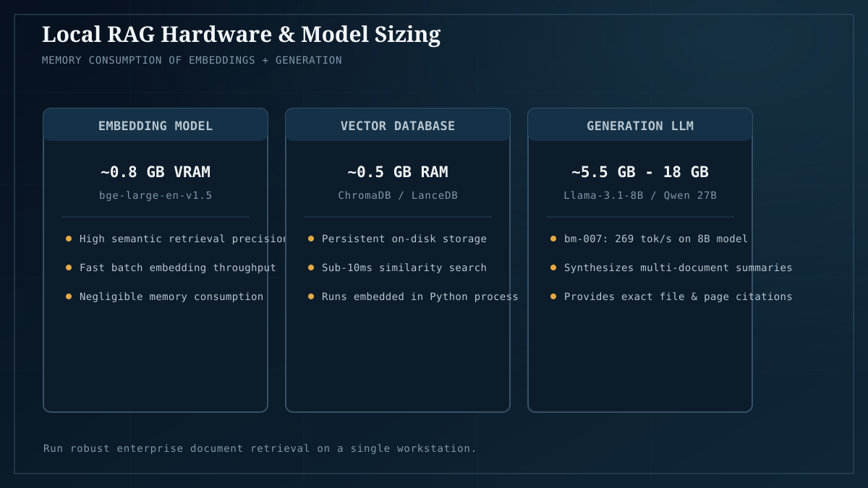Click 'Fast batch embedding throughput' bullet text
Image resolution: width=868 pixels, height=488 pixels.
click(178, 267)
